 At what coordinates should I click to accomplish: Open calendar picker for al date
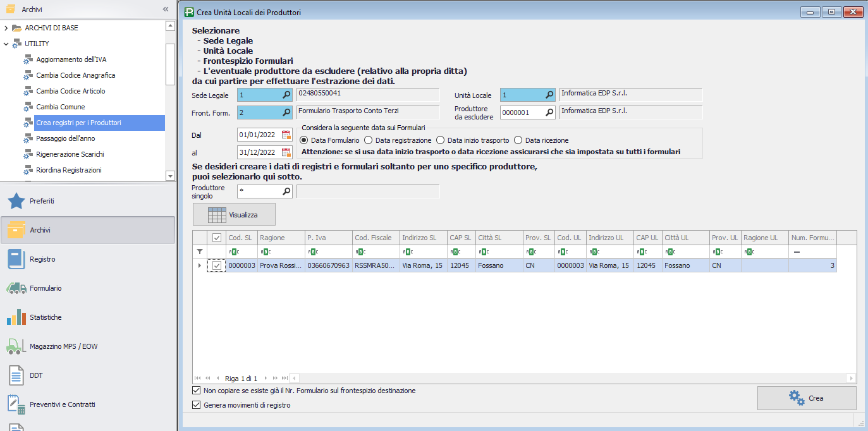tap(286, 152)
